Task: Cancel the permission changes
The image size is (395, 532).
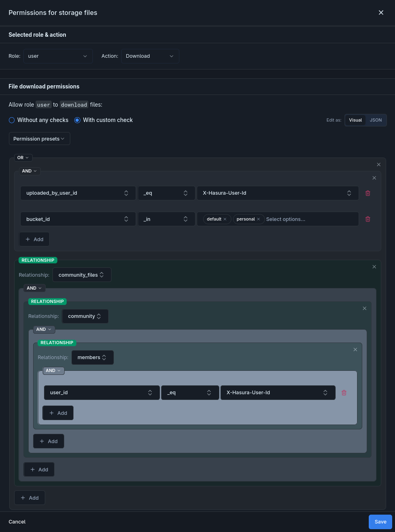Action: (17, 522)
